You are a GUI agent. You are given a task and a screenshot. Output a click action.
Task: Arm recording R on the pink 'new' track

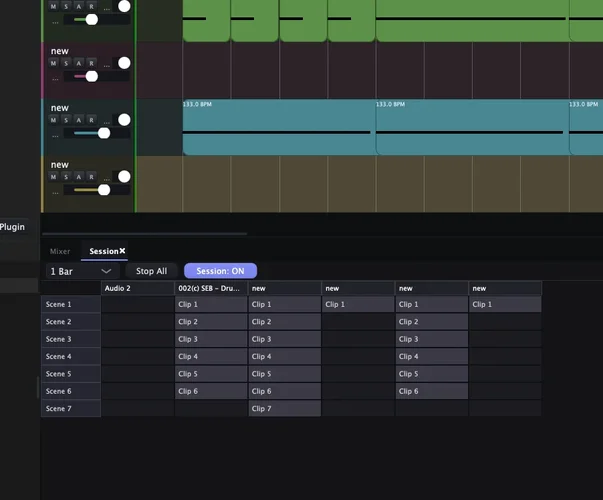coord(92,63)
